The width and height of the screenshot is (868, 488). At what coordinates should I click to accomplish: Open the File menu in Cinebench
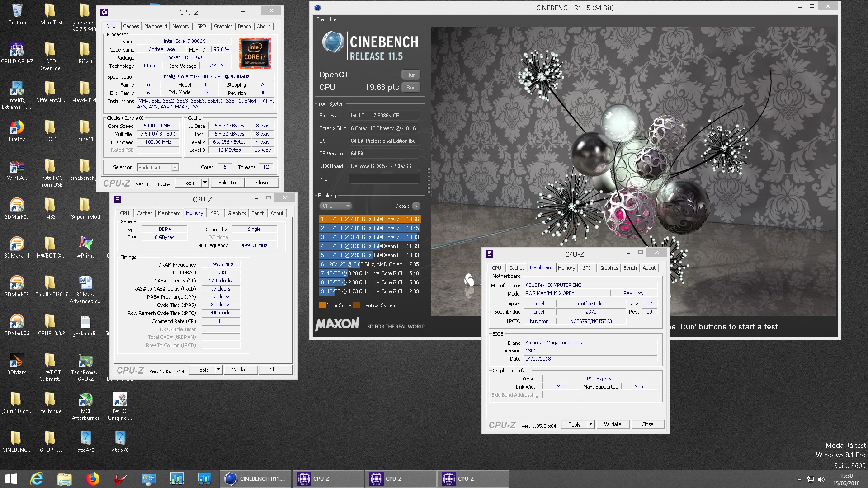[x=320, y=19]
